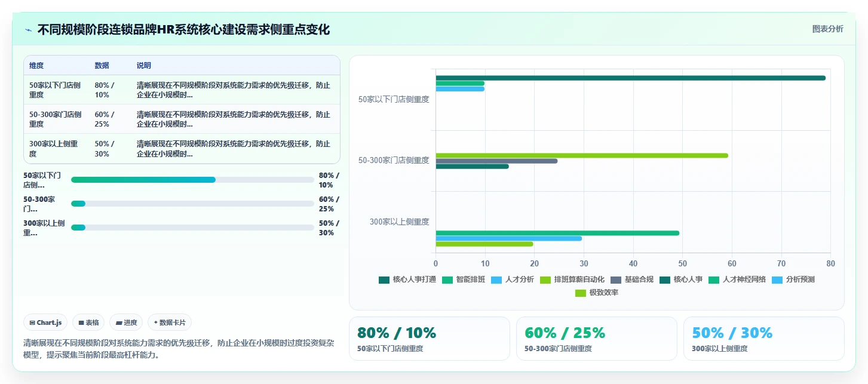Toggle the 智能排班 legend item
Viewport: 868px width, 384px height.
click(x=463, y=279)
